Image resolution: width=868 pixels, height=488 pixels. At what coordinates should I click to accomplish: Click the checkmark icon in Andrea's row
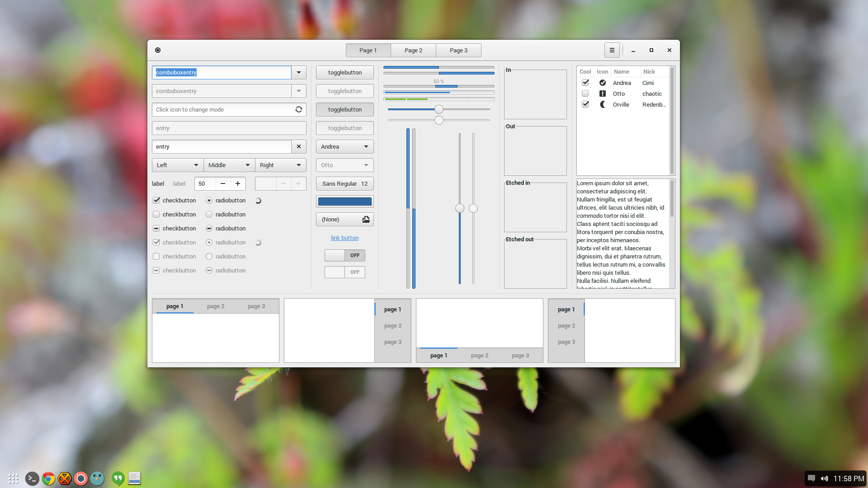(x=603, y=83)
